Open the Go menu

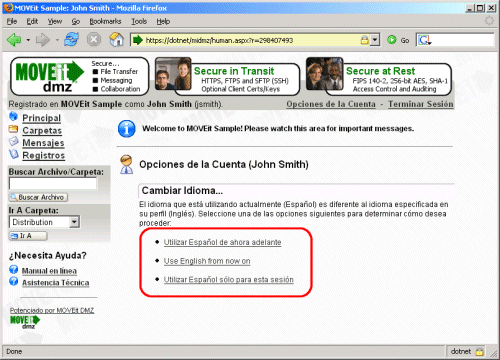76,21
